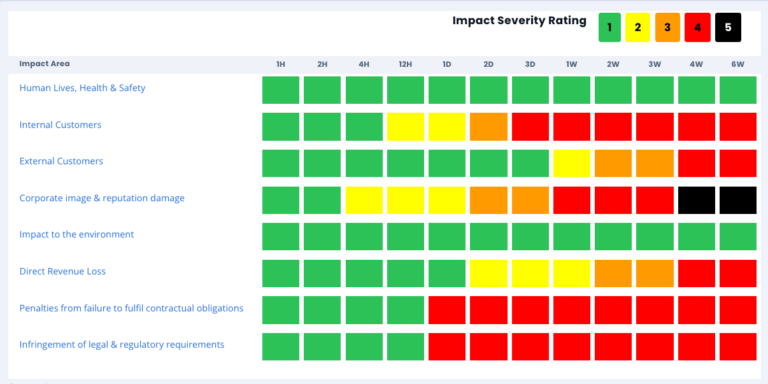This screenshot has width=768, height=384.
Task: Select Impact to the environment 1H cell
Action: [281, 237]
